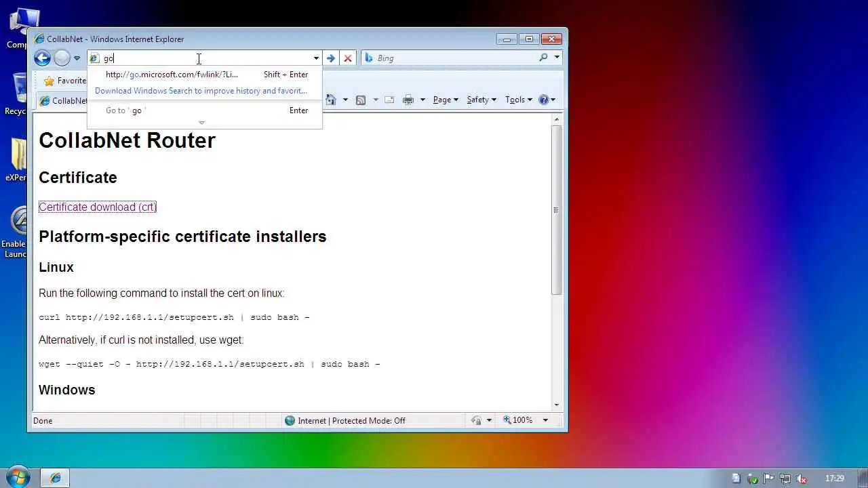The height and width of the screenshot is (488, 868).
Task: Click the browser Back arrow button
Action: pyautogui.click(x=42, y=58)
